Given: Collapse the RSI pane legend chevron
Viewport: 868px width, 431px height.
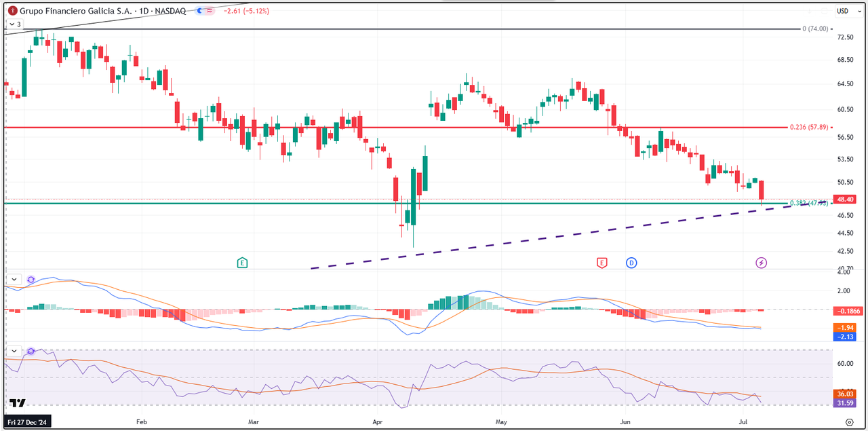Looking at the screenshot, I should (14, 351).
